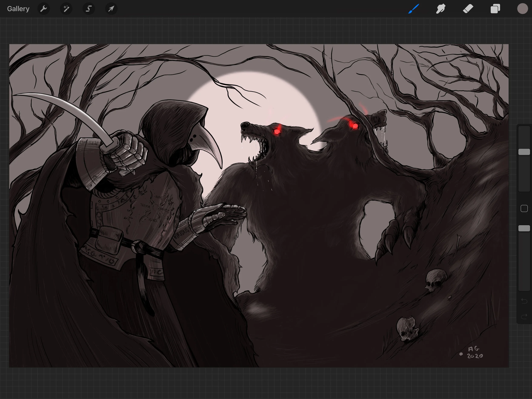The height and width of the screenshot is (399, 532).
Task: Open the Layers panel
Action: coord(495,9)
